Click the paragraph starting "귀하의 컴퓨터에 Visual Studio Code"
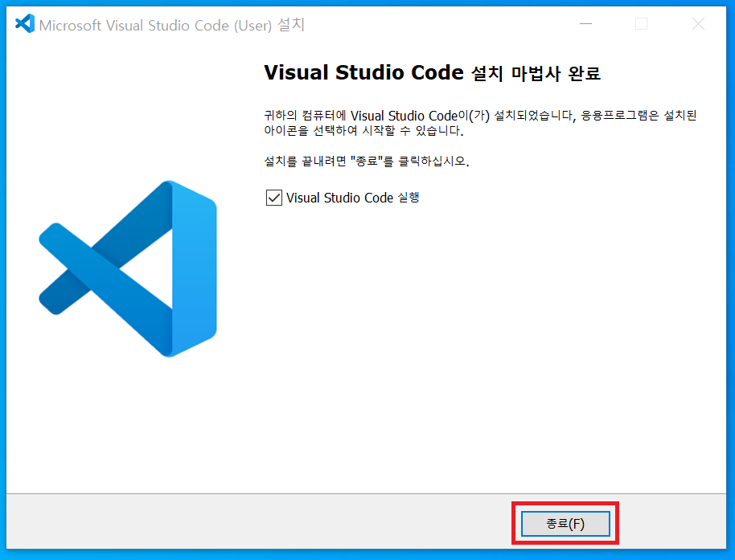Image resolution: width=735 pixels, height=560 pixels. point(480,123)
